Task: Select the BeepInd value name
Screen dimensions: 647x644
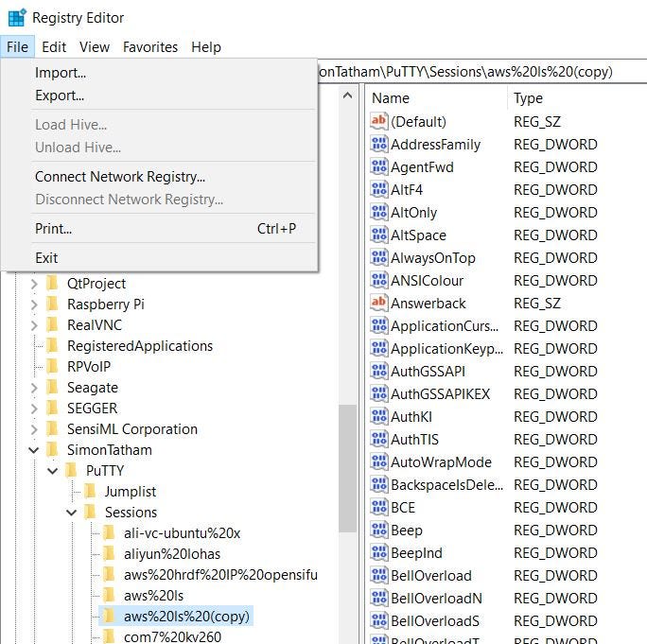Action: pos(416,553)
